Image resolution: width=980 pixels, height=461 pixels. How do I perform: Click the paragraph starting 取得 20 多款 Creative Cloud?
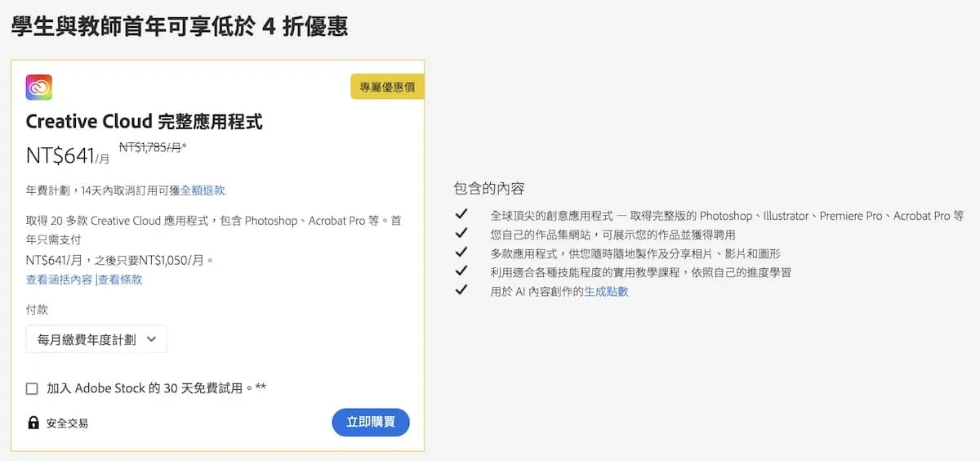coord(213,230)
